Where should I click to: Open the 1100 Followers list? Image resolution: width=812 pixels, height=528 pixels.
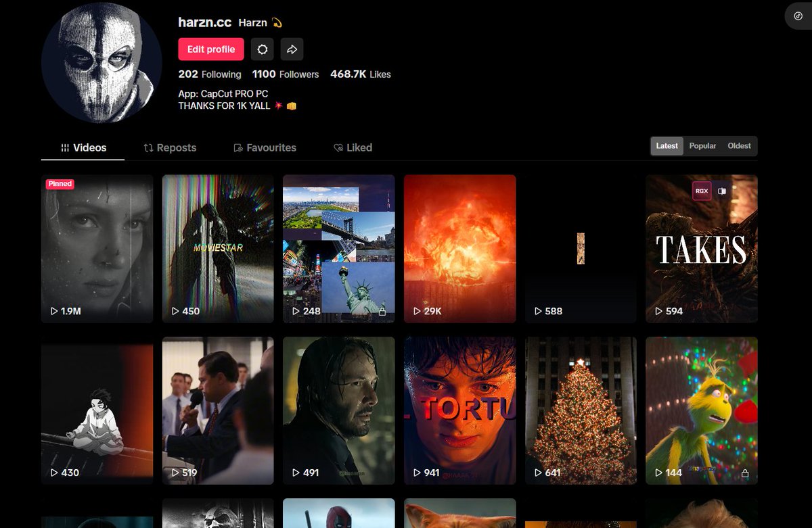(x=286, y=74)
